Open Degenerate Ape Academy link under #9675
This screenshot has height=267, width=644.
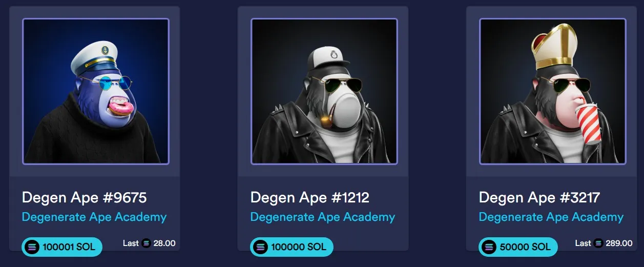click(x=94, y=217)
